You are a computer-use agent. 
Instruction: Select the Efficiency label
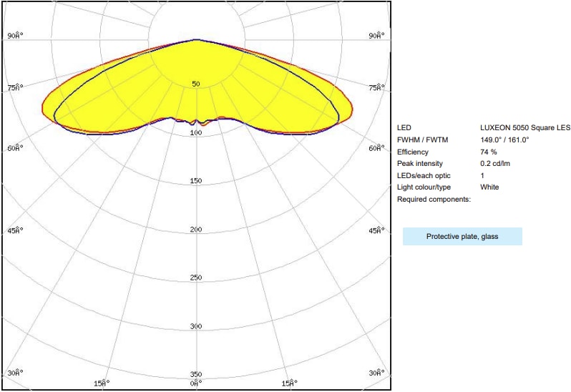tap(412, 152)
